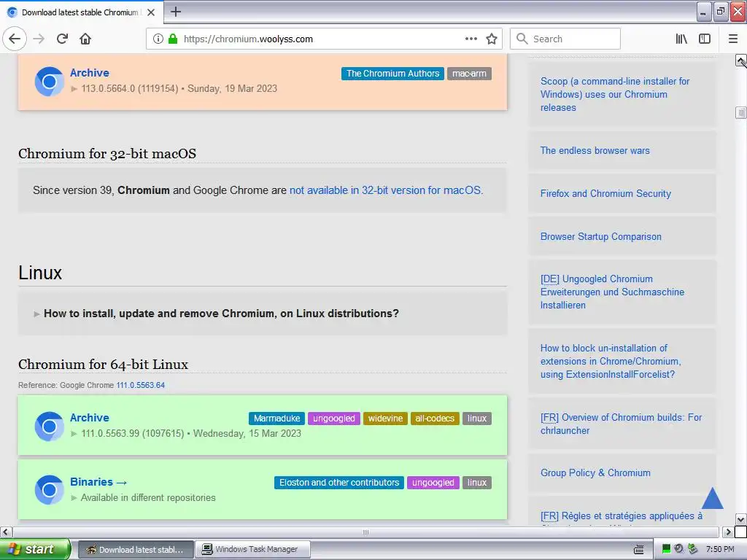Open the Library icon in toolbar
This screenshot has width=747, height=560.
tap(681, 39)
